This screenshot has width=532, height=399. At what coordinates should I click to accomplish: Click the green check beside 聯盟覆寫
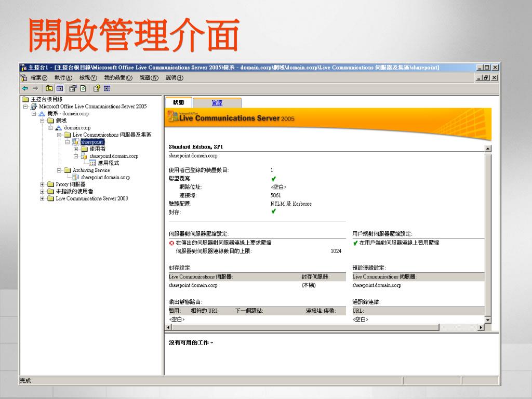tap(273, 179)
